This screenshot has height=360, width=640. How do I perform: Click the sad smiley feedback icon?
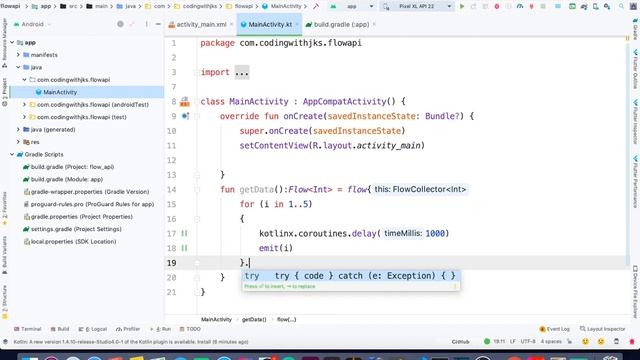coord(601,342)
